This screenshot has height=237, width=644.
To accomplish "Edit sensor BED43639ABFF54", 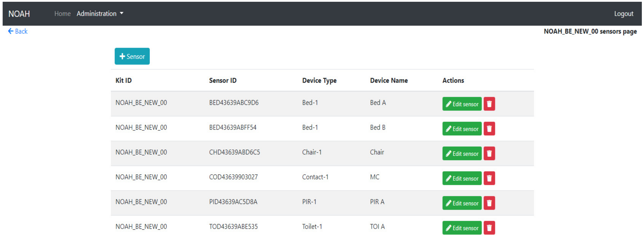I will pos(462,129).
